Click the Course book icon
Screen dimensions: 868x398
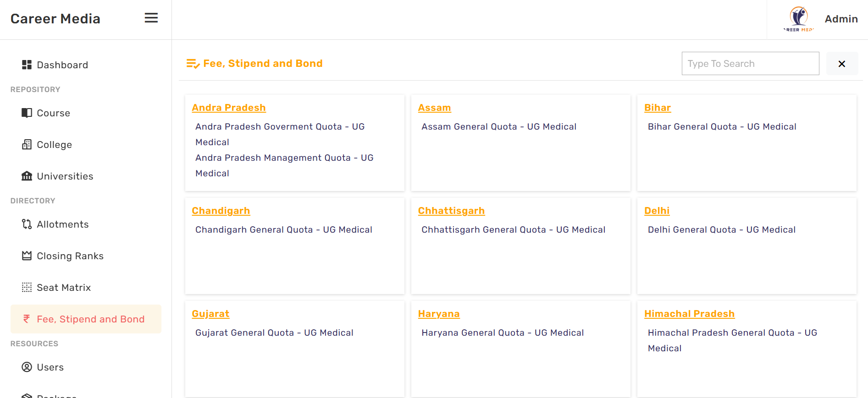(x=27, y=113)
